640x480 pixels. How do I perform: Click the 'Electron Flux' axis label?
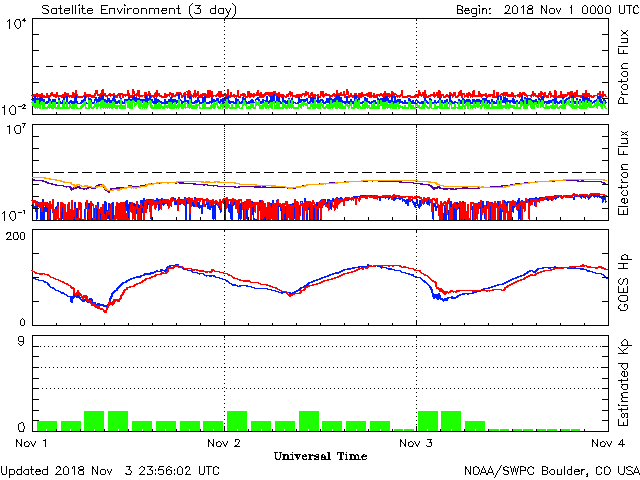[x=623, y=173]
